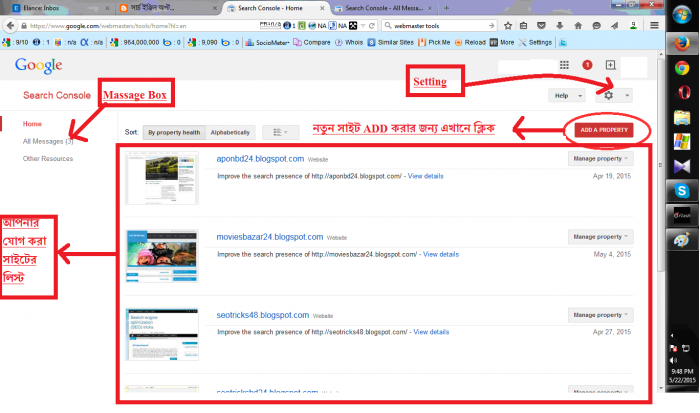
Task: Open Manage property for moviesbazar24.blogspot.com
Action: click(600, 237)
